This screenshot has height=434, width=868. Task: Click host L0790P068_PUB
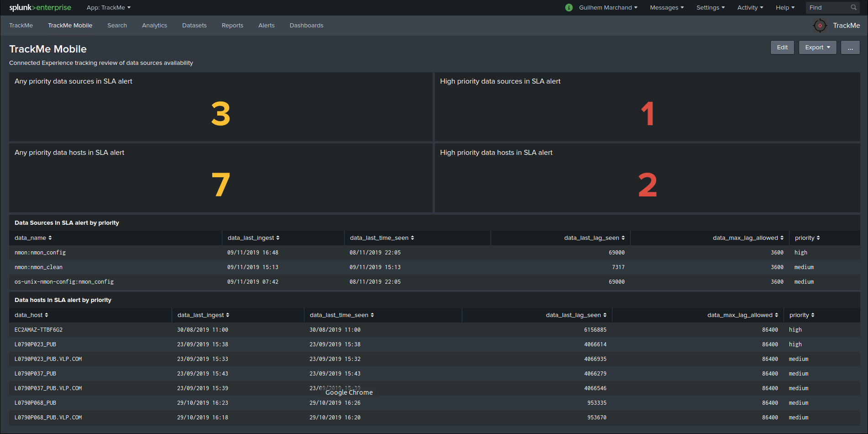click(36, 403)
